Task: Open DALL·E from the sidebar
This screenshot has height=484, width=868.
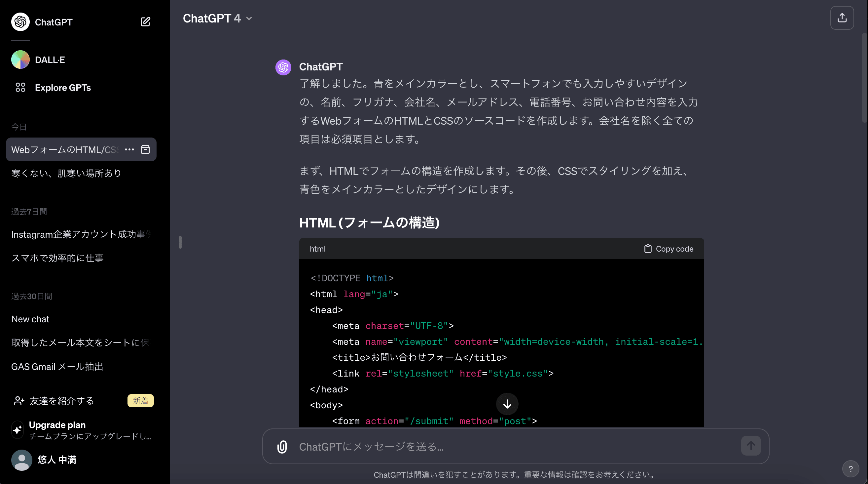Action: click(50, 60)
